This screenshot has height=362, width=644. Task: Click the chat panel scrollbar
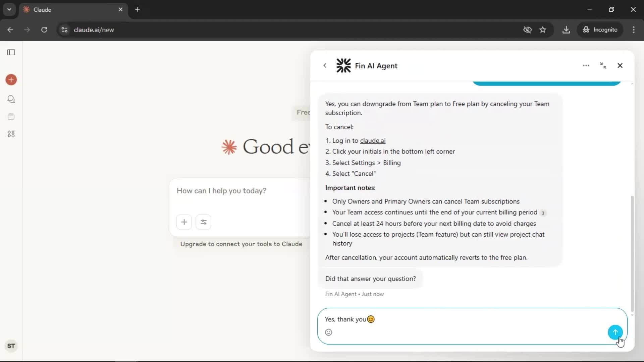click(632, 254)
